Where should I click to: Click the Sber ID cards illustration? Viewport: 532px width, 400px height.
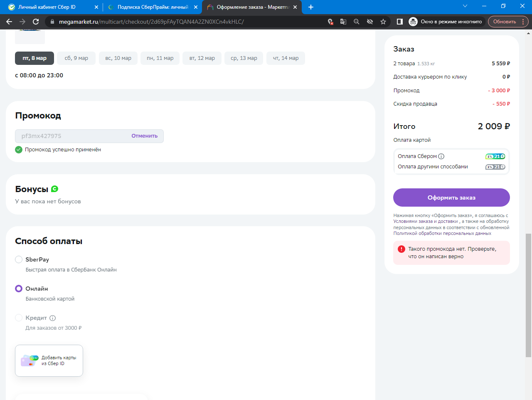29,360
